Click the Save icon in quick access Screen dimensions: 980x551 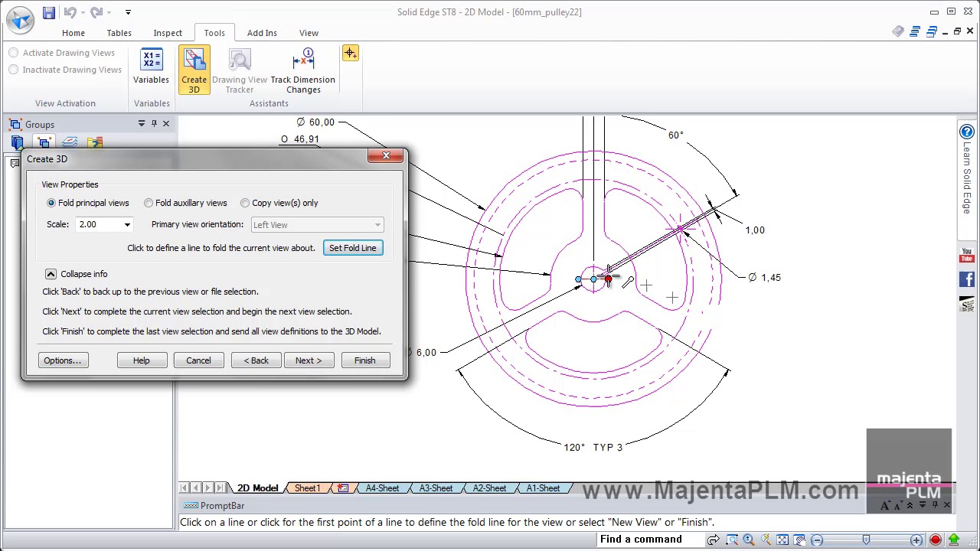click(49, 12)
